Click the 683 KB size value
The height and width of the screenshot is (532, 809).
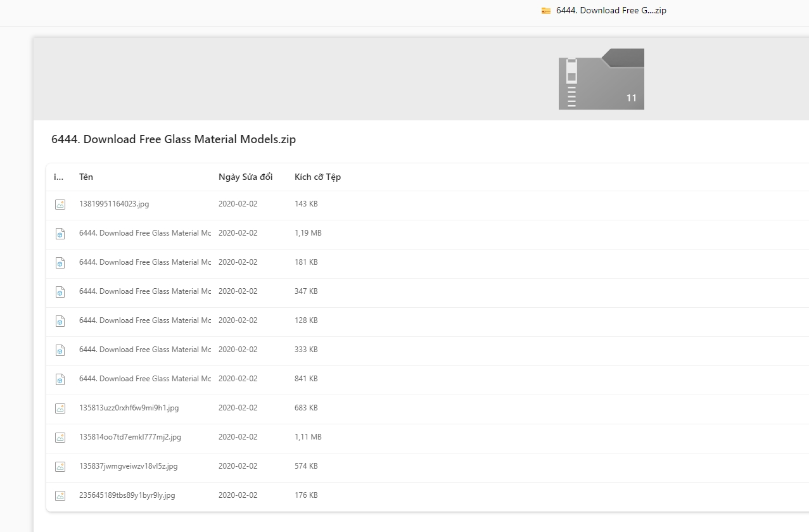tap(306, 408)
